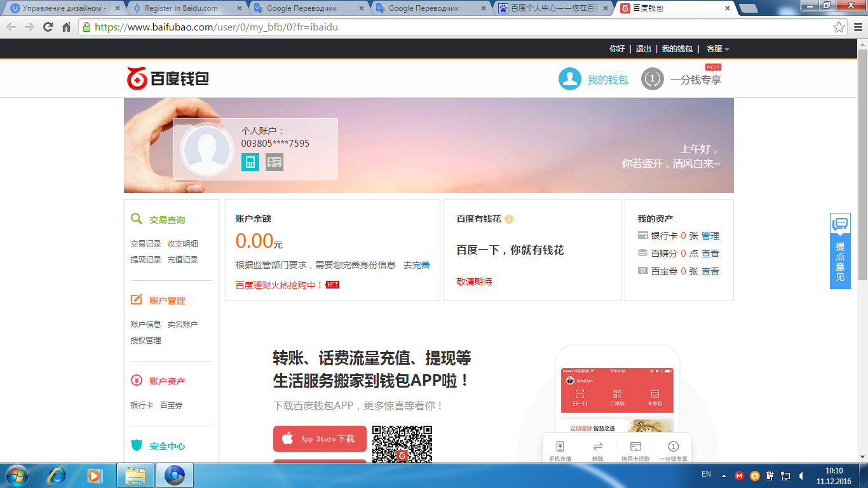Viewport: 868px width, 488px height.
Task: Click the 敬请期待 text
Action: click(474, 281)
